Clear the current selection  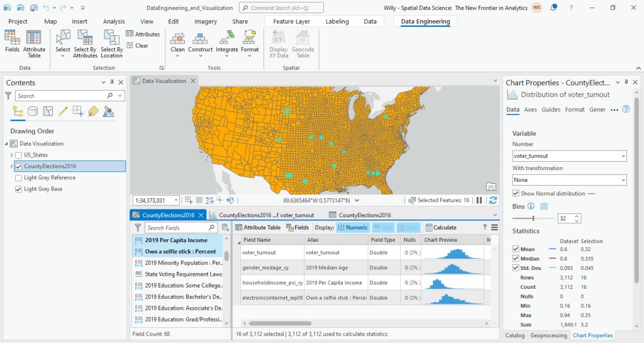(138, 45)
